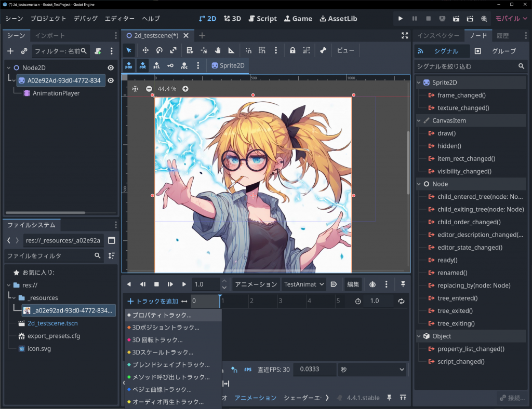Activate the Ruler measuring tool
Viewport: 532px width, 409px height.
pyautogui.click(x=231, y=50)
